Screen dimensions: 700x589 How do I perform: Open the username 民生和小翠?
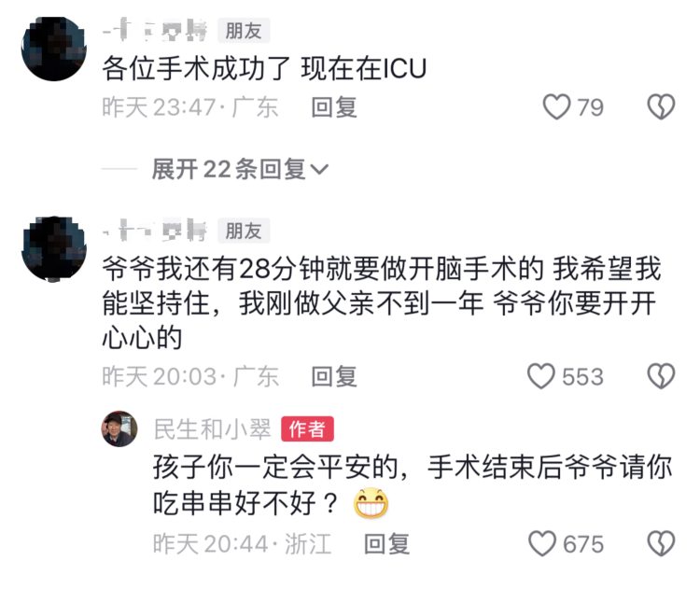pyautogui.click(x=212, y=429)
